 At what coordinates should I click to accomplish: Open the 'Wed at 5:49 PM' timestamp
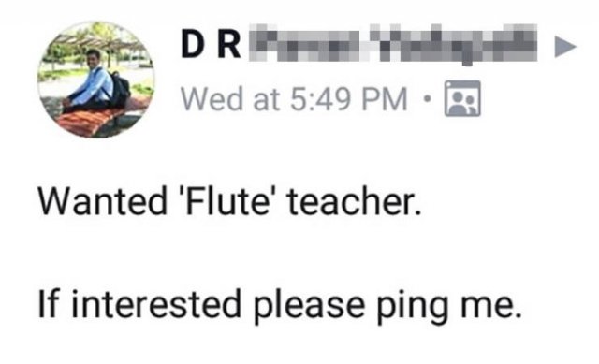point(294,99)
